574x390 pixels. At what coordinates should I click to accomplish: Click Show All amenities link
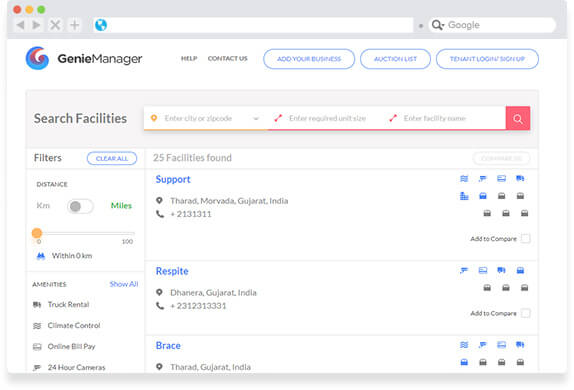[124, 284]
